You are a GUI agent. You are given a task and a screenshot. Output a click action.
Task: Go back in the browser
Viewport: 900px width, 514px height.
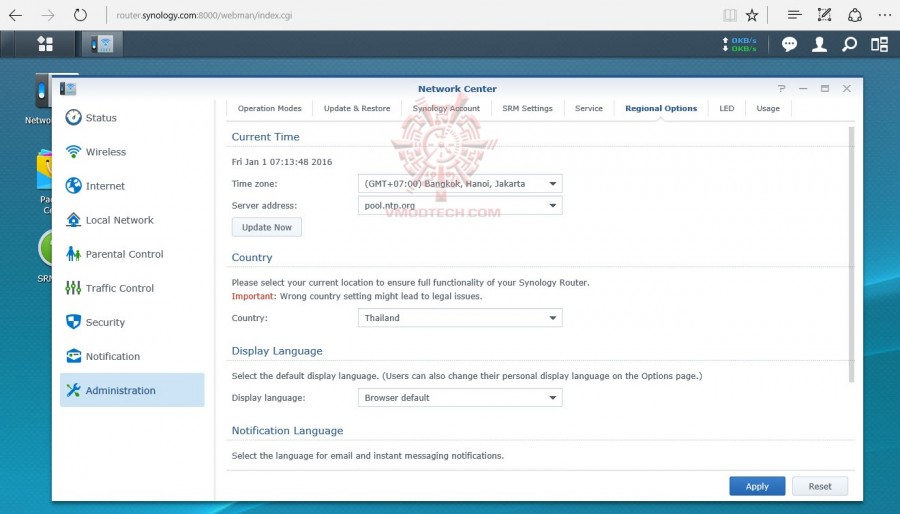[x=15, y=15]
